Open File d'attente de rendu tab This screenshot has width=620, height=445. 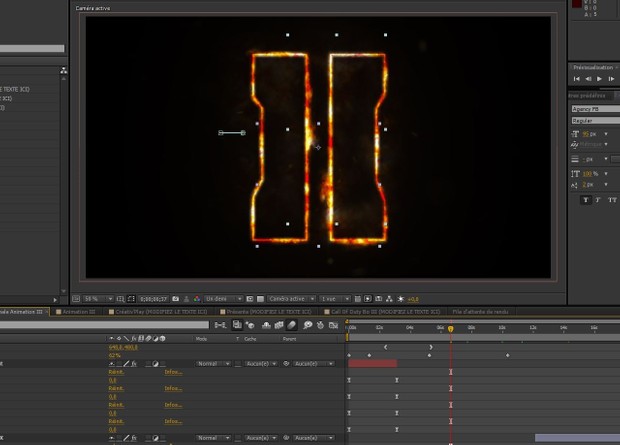(480, 312)
